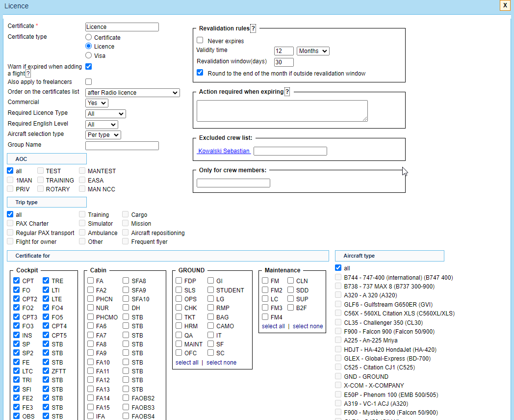The height and width of the screenshot is (420, 514).
Task: Focus the Only for crew members input
Action: point(233,183)
